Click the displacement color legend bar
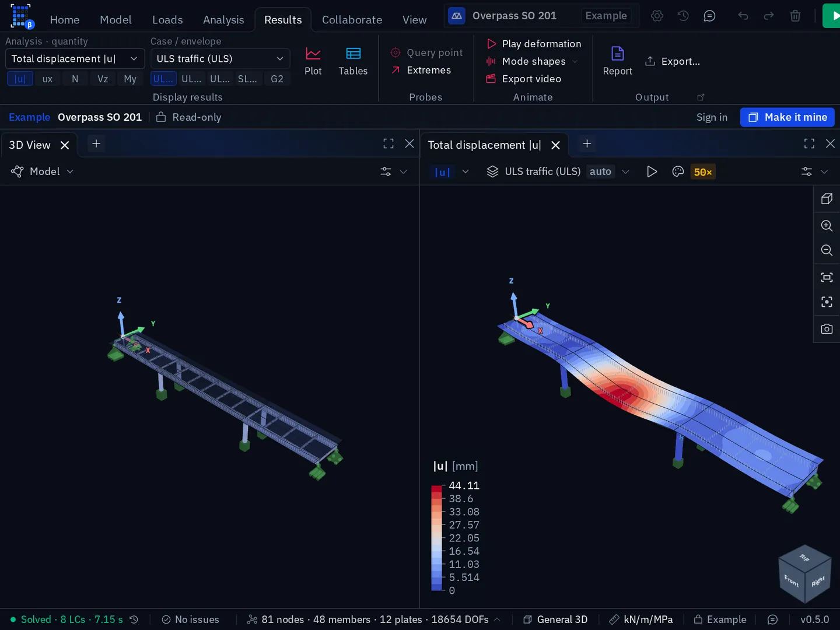840x630 pixels. tap(437, 538)
